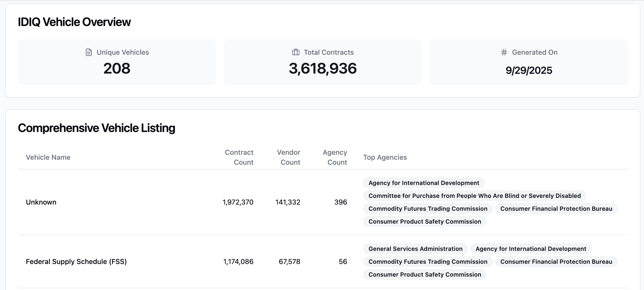
Task: Open the Federal Supply Schedule (FSS) row
Action: (x=76, y=262)
